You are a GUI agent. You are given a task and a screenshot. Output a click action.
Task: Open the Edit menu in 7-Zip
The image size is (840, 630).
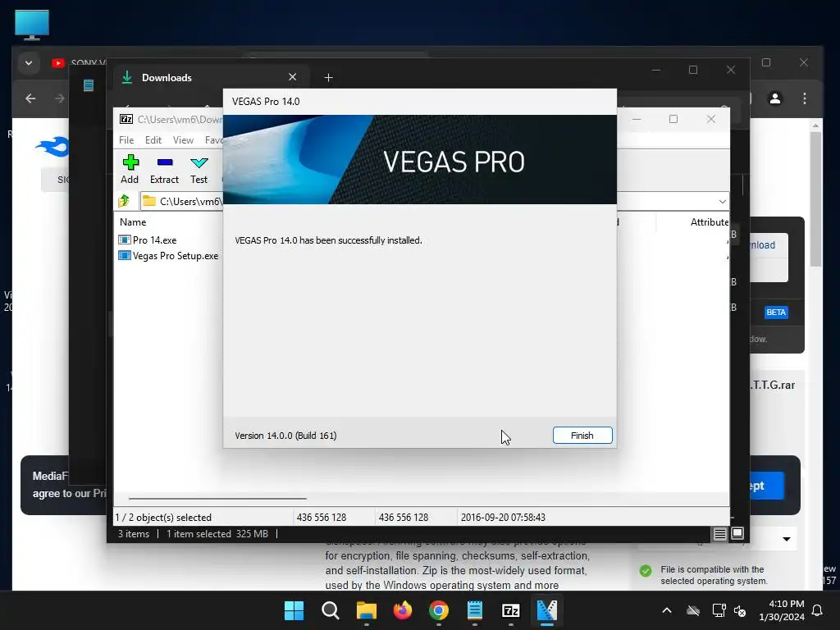pos(153,139)
